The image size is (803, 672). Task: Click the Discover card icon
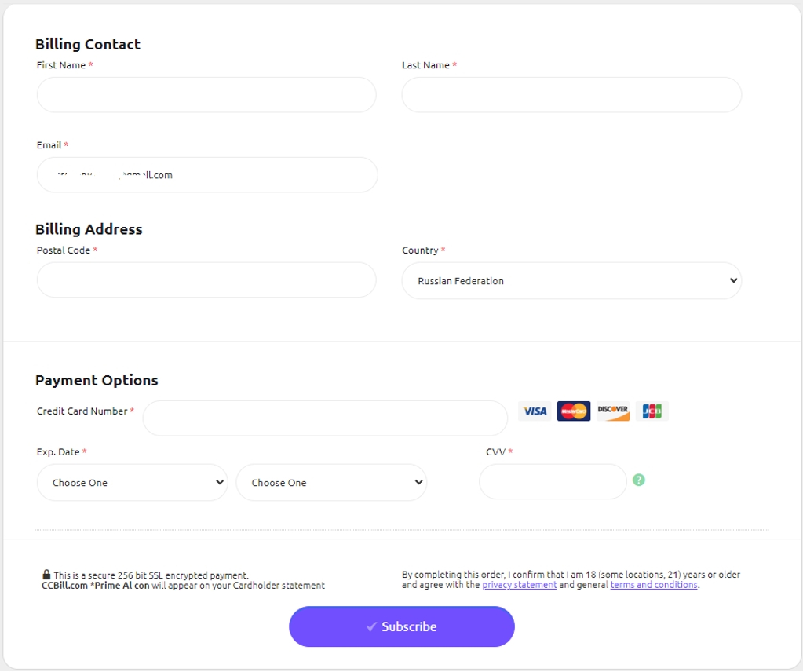coord(613,411)
